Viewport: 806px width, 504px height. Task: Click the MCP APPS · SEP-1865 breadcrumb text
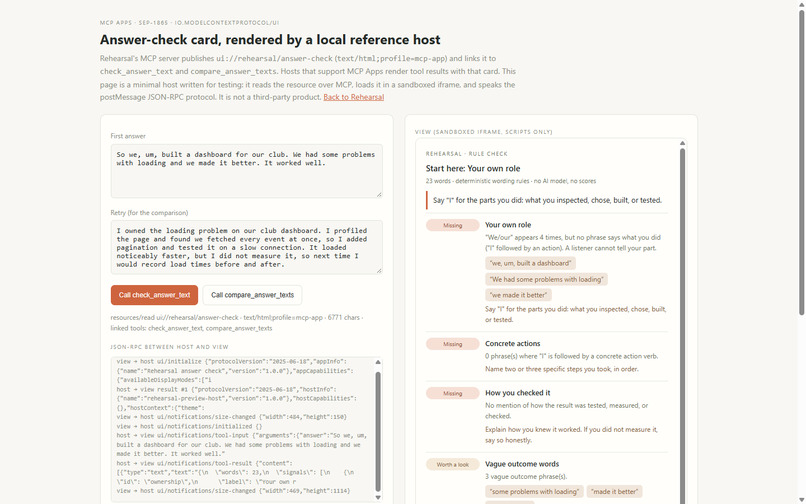[x=190, y=23]
